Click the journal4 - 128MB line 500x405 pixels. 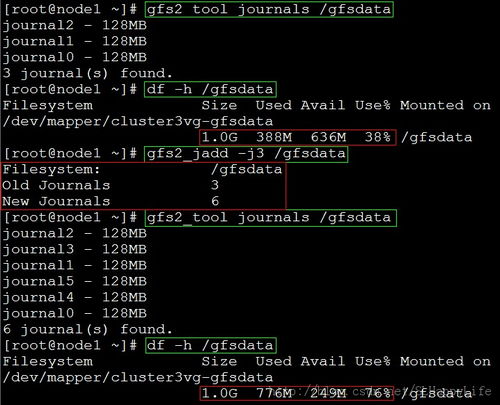(x=75, y=297)
